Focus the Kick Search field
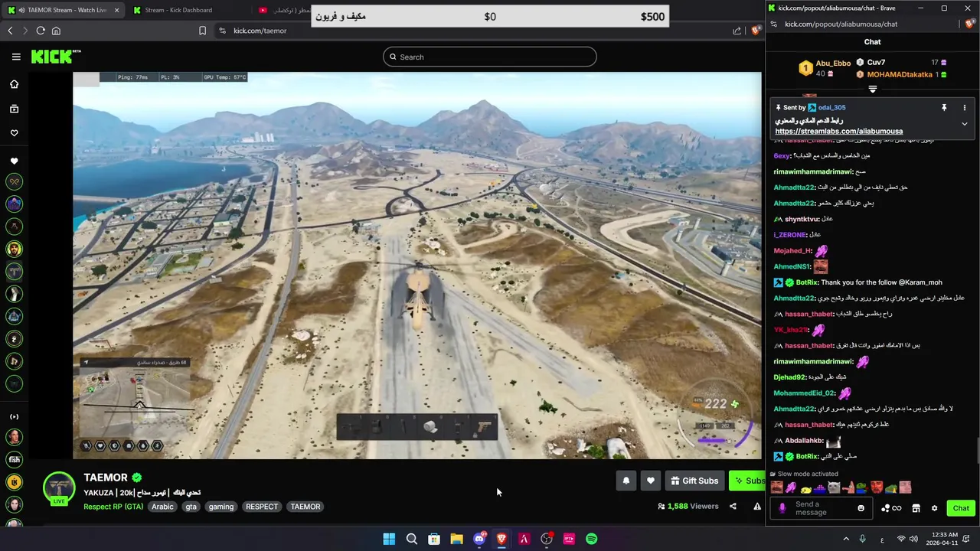The image size is (980, 551). point(490,57)
